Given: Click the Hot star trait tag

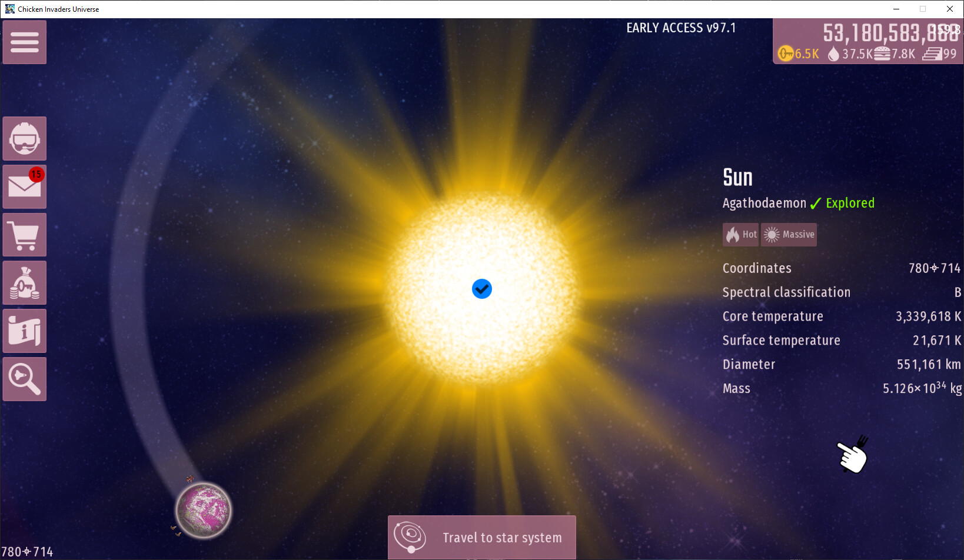Looking at the screenshot, I should point(741,235).
